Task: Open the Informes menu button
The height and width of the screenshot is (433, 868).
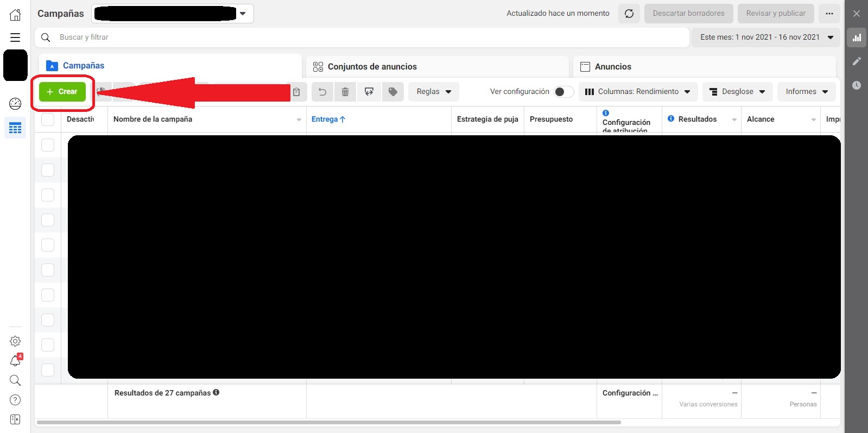Action: (807, 92)
